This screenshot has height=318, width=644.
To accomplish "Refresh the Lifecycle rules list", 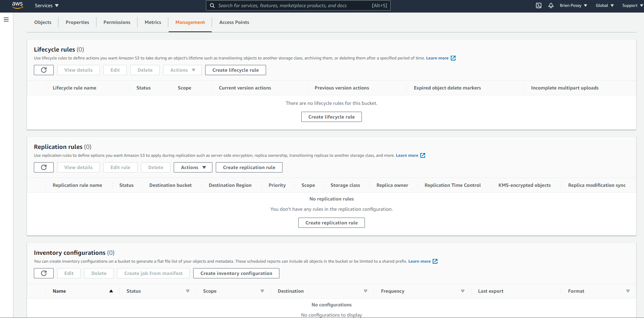I will [44, 70].
